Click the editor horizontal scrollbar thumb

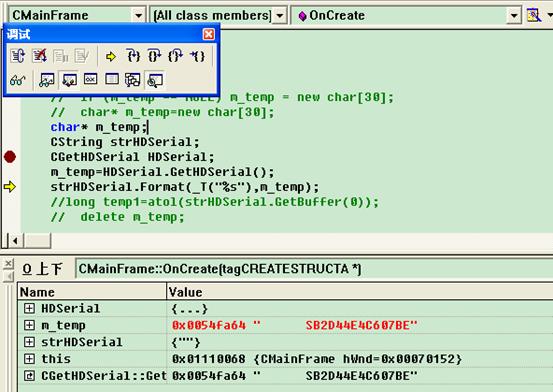pos(37,241)
